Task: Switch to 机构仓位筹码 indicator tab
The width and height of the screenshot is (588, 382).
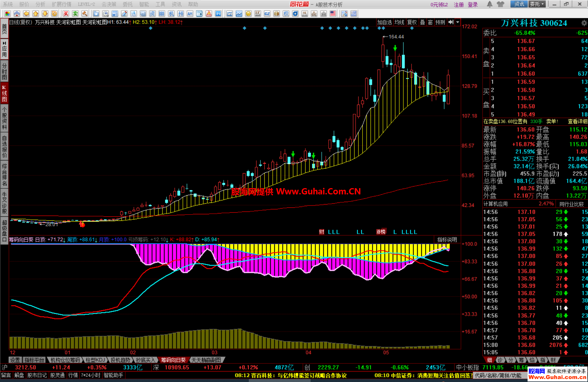Action: (x=65, y=360)
